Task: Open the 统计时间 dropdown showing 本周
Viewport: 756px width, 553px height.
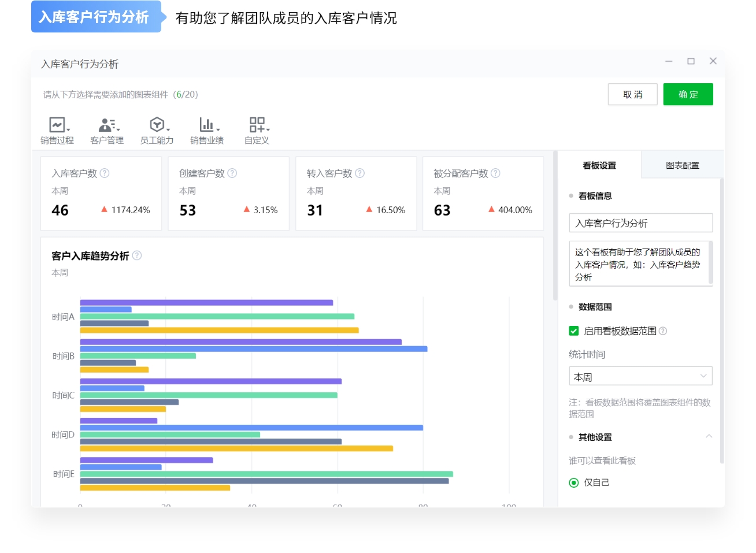Action: point(640,376)
